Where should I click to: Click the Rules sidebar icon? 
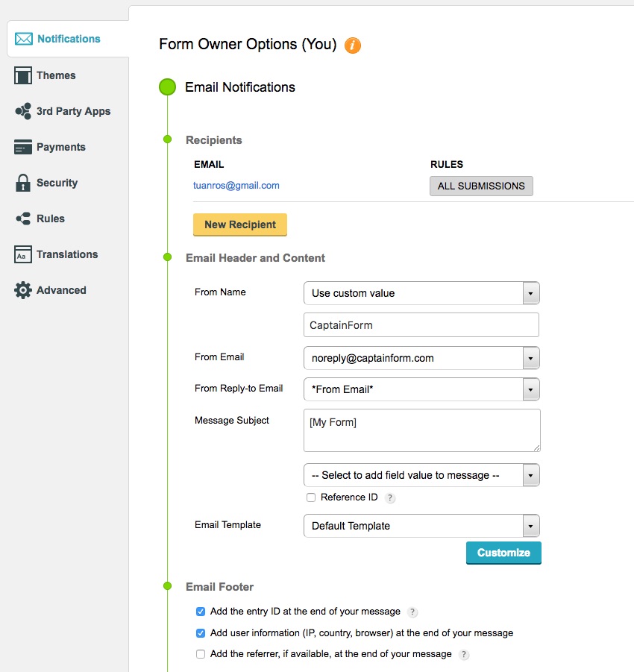click(23, 219)
